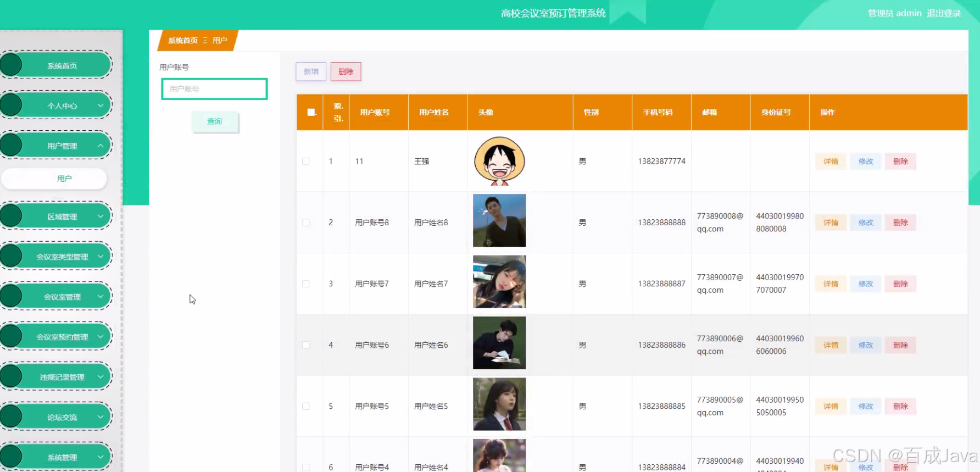Focus the 用户账号 search input field
980x472 pixels.
click(x=214, y=89)
